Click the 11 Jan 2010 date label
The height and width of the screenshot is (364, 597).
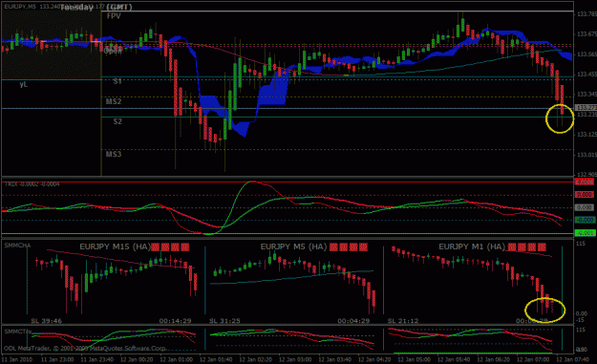(x=17, y=359)
